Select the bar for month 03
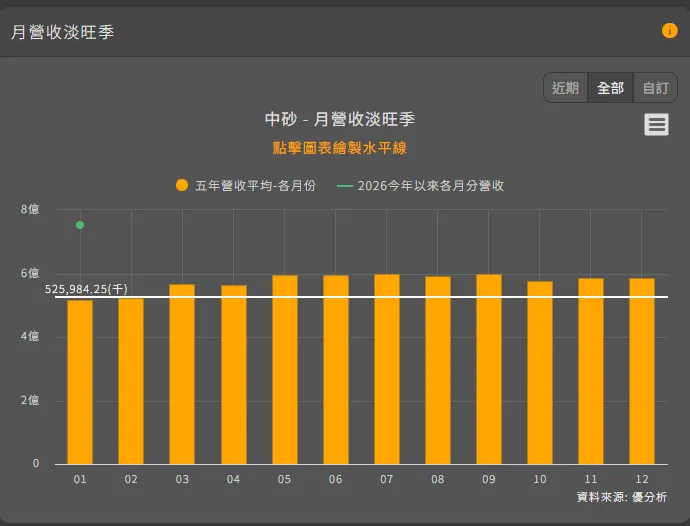 click(x=182, y=374)
